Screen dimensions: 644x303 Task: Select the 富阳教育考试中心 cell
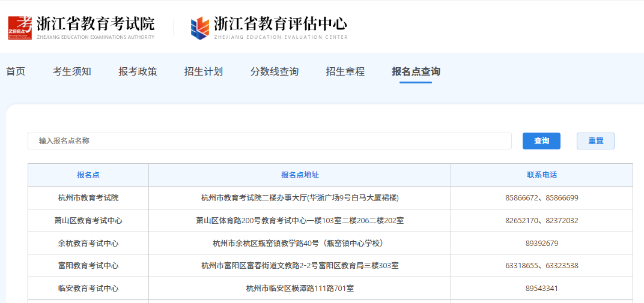point(88,266)
